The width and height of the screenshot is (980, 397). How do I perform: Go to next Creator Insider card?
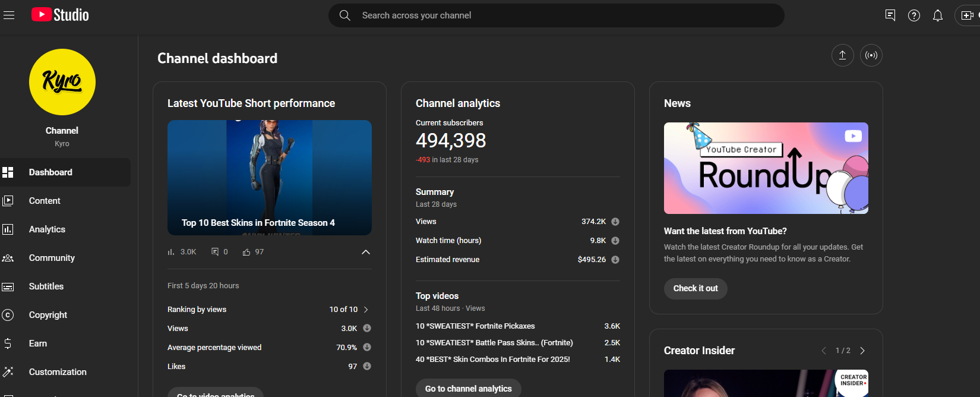862,351
